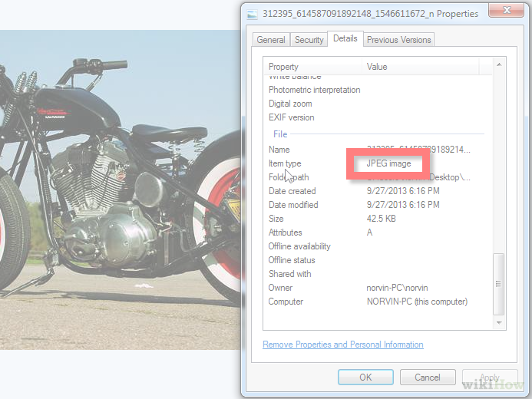Screen dimensions: 532x399
Task: Click the Value column header
Action: 421,67
